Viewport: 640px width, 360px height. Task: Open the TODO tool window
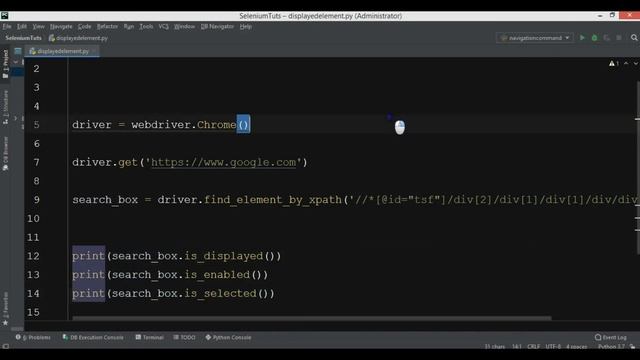point(184,338)
